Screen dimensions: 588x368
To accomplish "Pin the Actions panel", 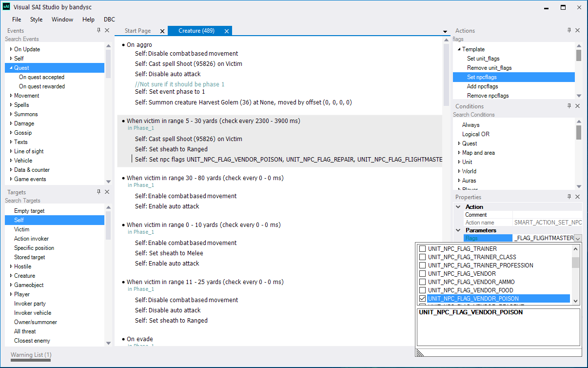I will [568, 30].
